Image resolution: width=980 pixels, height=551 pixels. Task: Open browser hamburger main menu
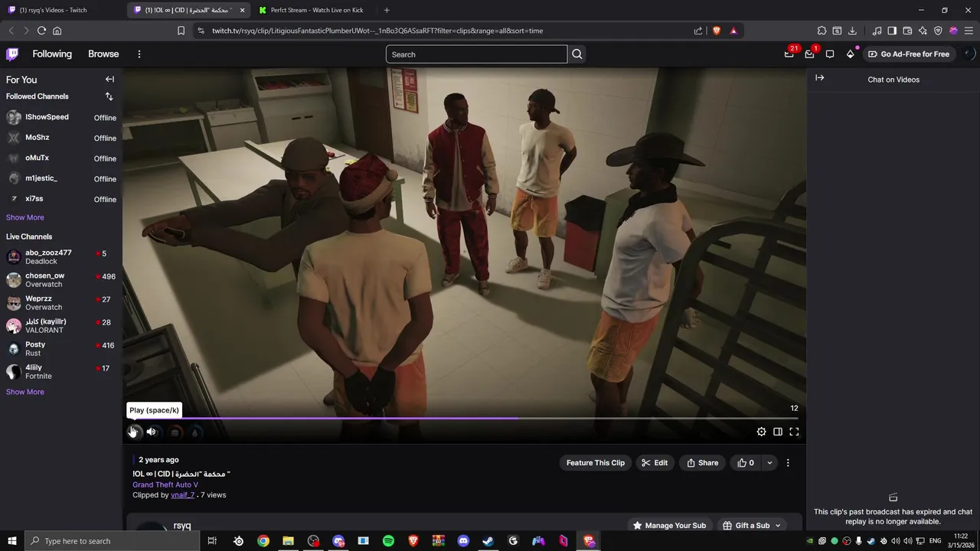[969, 31]
